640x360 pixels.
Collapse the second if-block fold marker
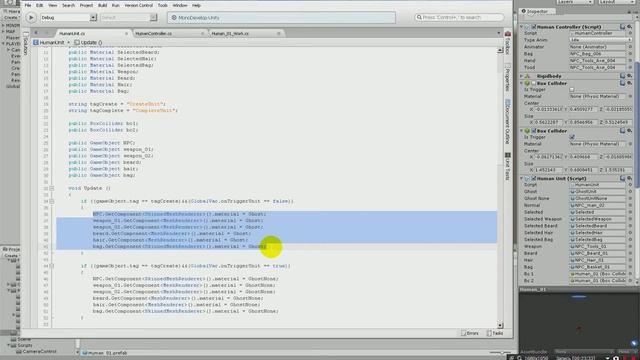(51, 266)
